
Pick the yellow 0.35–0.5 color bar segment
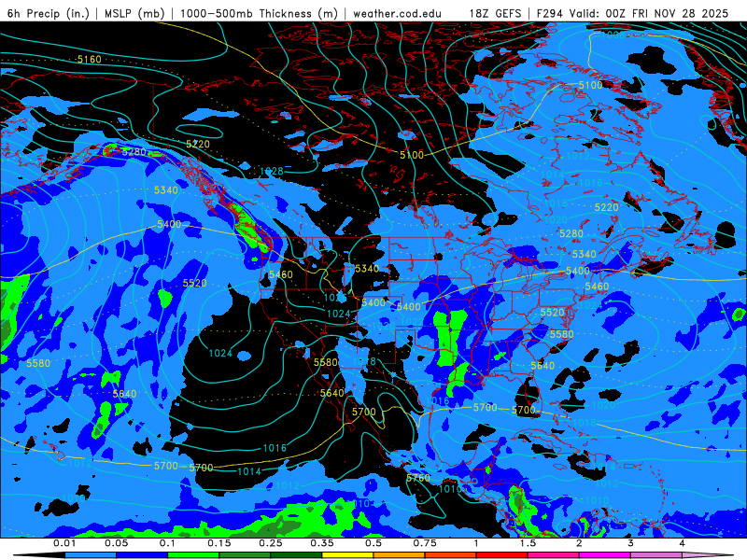click(x=347, y=555)
